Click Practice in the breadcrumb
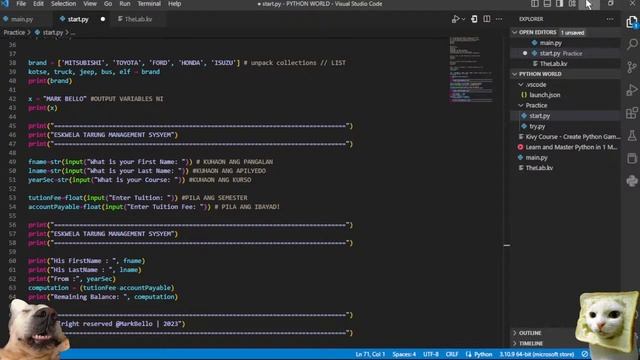This screenshot has width=640, height=360. (14, 32)
